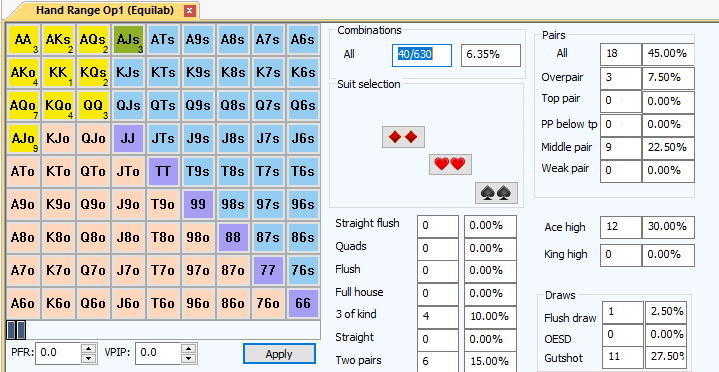The height and width of the screenshot is (372, 719).
Task: Select the A6o offsuit cell
Action: pos(23,304)
